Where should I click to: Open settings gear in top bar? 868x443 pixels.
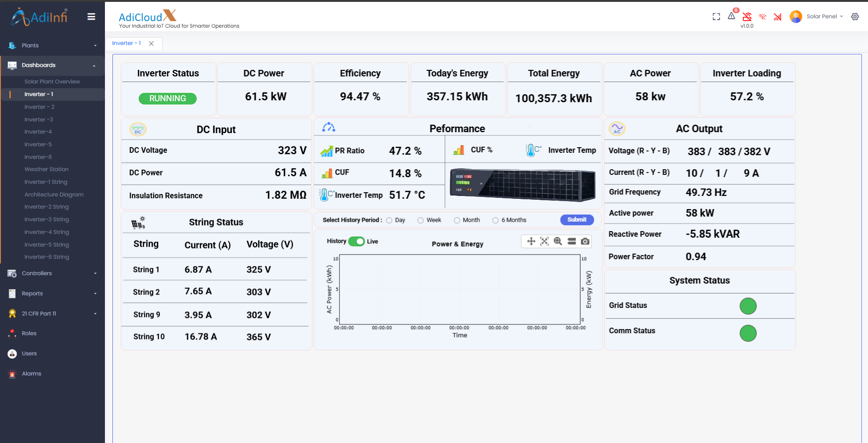(855, 17)
